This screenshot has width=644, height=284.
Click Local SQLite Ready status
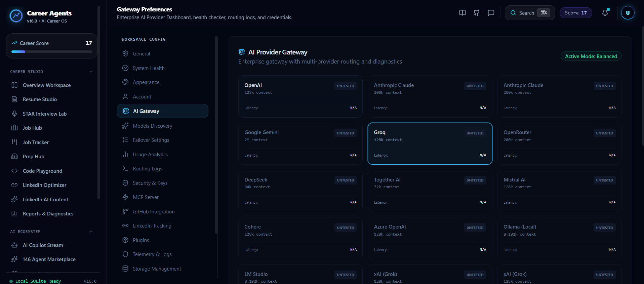pos(35,281)
